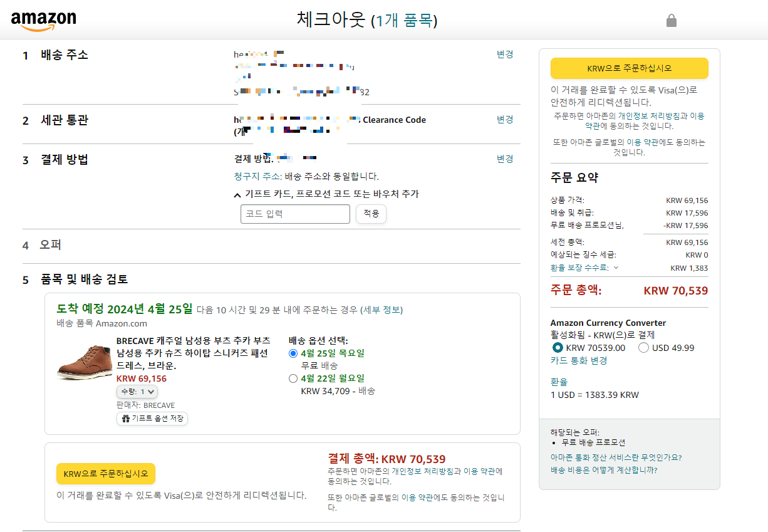Click the 오퍼 section heading
The width and height of the screenshot is (768, 532).
point(51,244)
